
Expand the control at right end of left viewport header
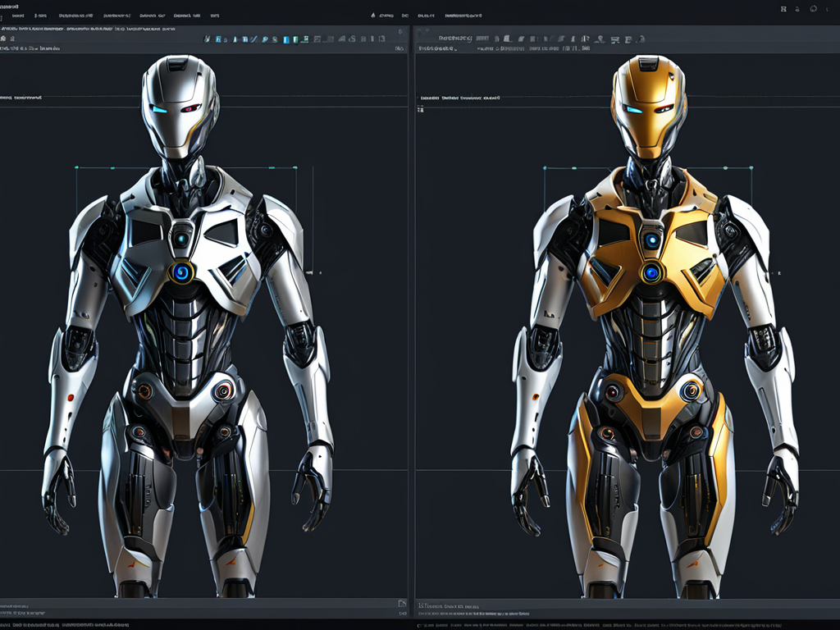point(399,49)
